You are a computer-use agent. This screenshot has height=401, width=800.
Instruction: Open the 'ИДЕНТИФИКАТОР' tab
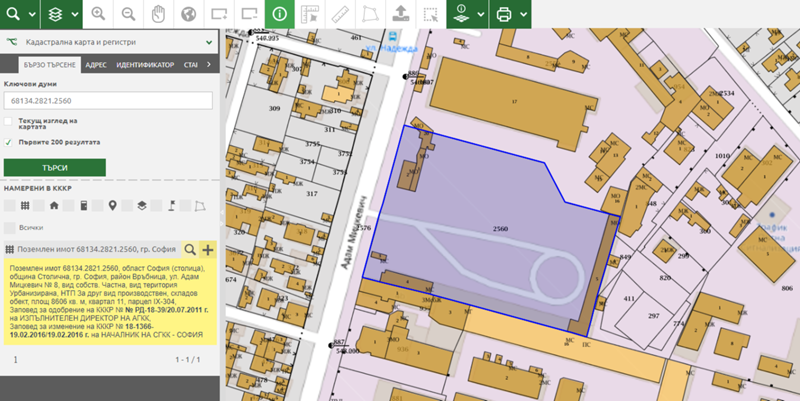(x=144, y=64)
